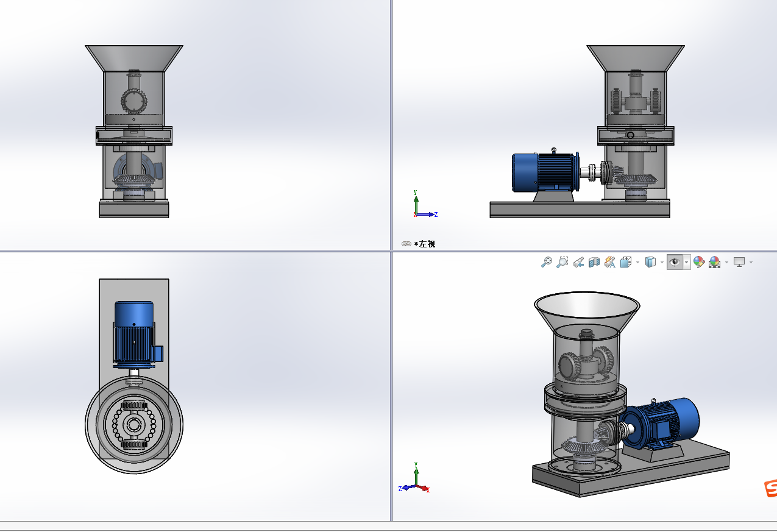Click the Zoom to Fit icon
777x532 pixels.
click(547, 262)
